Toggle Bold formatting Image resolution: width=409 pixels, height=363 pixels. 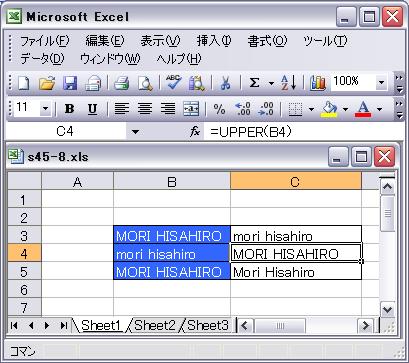point(69,109)
